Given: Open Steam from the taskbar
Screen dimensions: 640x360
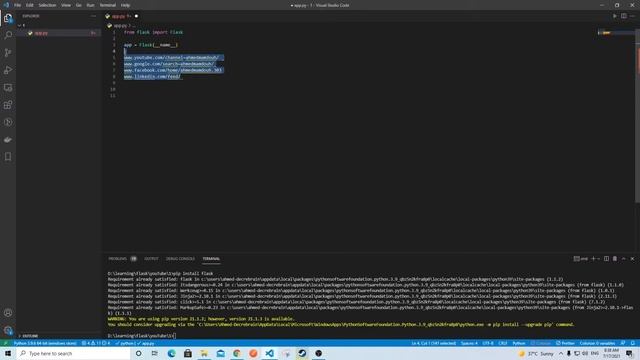Looking at the screenshot, I should (x=302, y=353).
